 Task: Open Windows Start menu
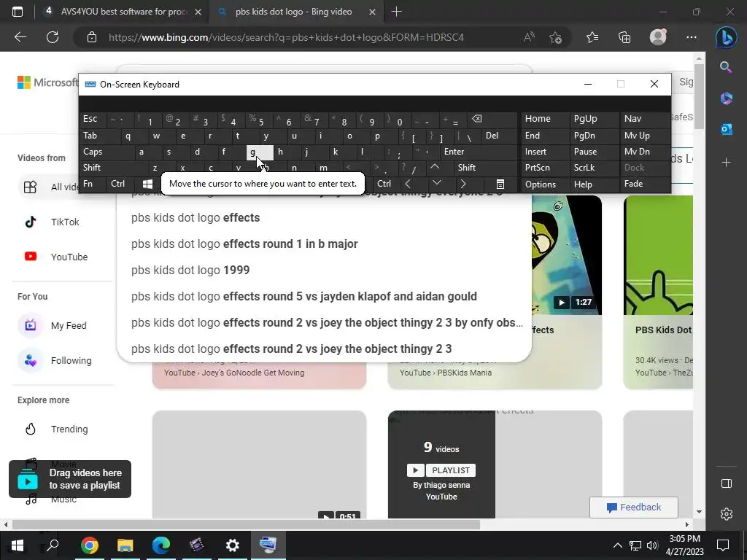pos(18,545)
